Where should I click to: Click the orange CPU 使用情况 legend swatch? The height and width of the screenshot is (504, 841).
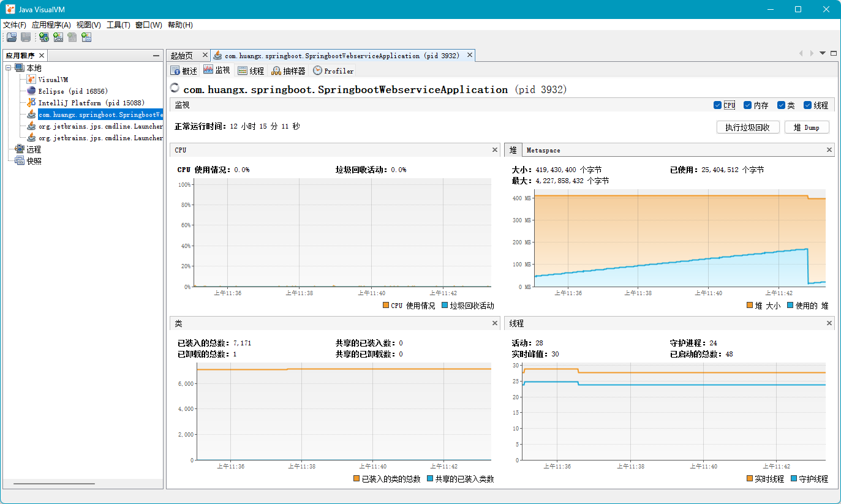[386, 305]
